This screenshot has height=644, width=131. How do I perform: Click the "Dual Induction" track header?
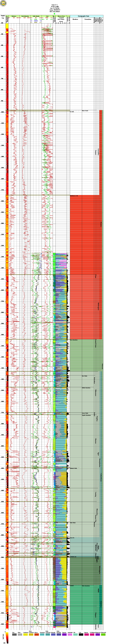[25, 16]
